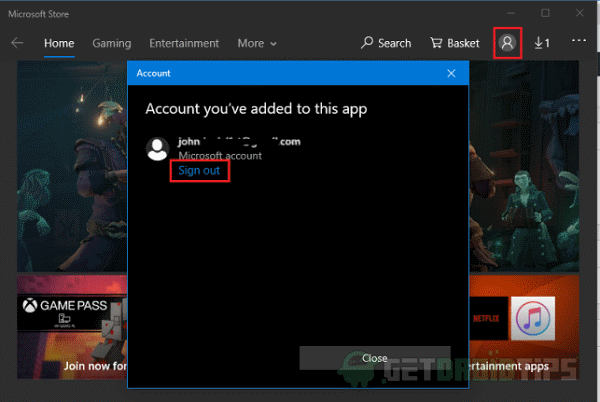Go to the Entertainment tab

(184, 43)
